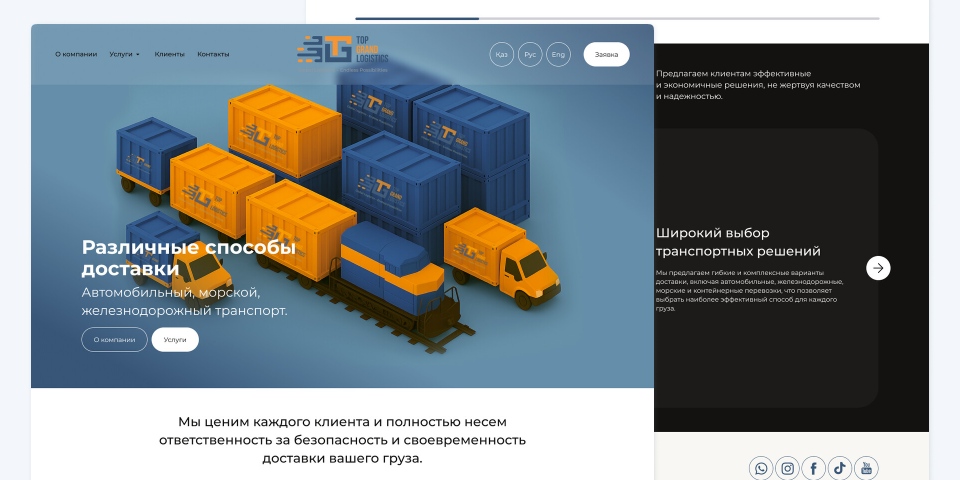This screenshot has height=480, width=960.
Task: Switch language to Рус
Action: click(x=530, y=54)
